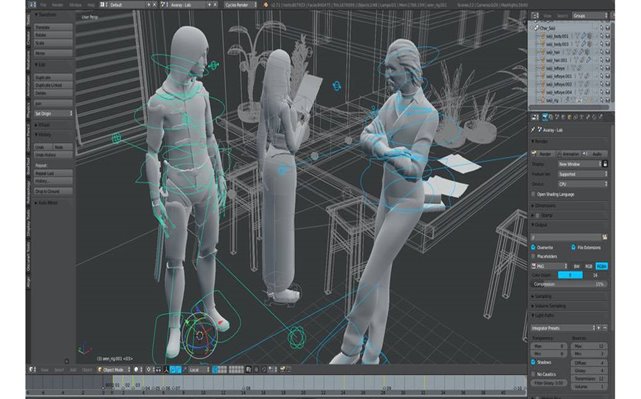Click outliner editor type icon
Screen dimensions: 641x399
coord(535,16)
